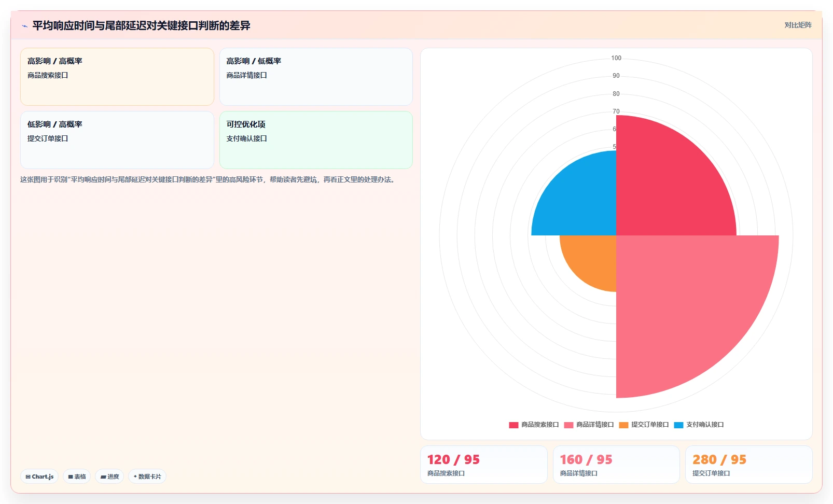The width and height of the screenshot is (833, 504).
Task: Select the 高影响 / 低概率 card
Action: [x=316, y=77]
